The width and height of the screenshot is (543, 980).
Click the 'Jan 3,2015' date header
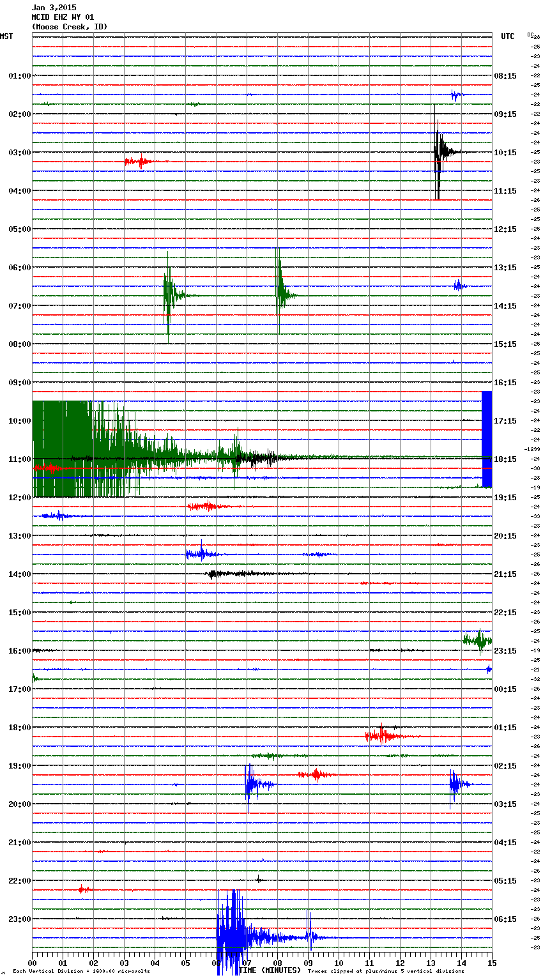54,8
